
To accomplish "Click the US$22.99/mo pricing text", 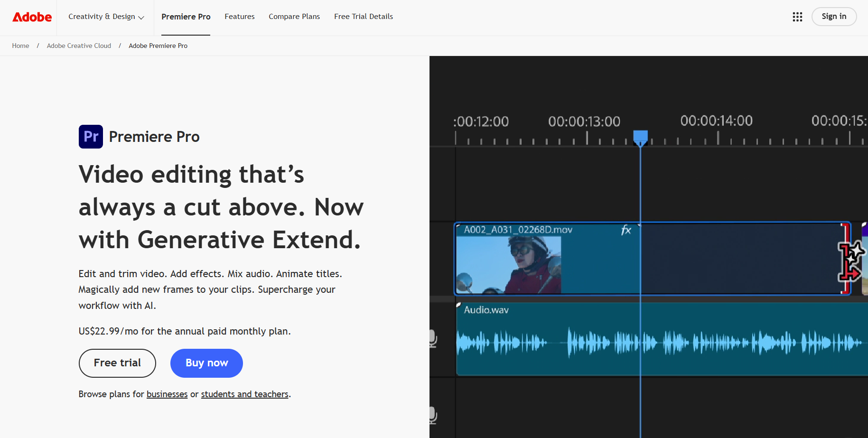I will 185,331.
